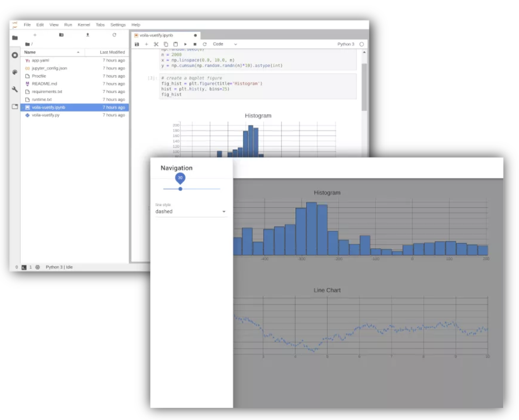Viewport: 519px width, 420px height.
Task: Open the Kernel menu
Action: click(84, 25)
